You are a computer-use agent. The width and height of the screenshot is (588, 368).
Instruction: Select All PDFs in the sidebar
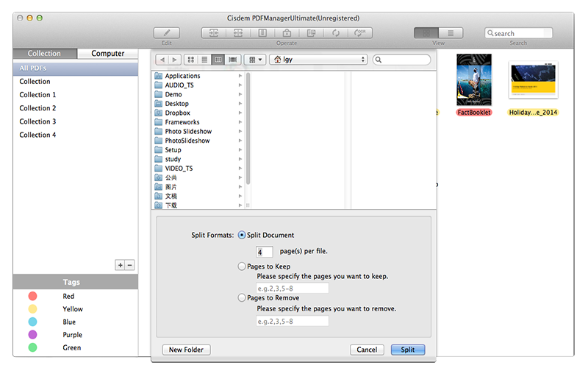pyautogui.click(x=76, y=68)
